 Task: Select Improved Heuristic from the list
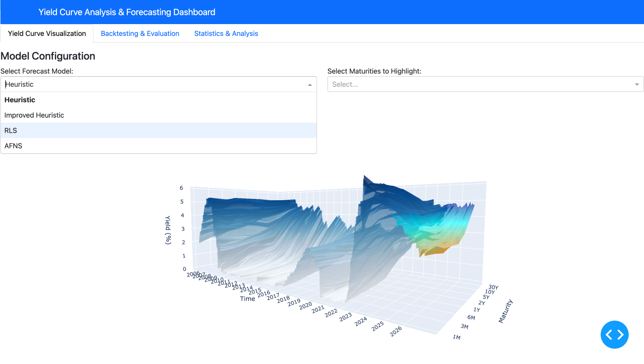34,115
